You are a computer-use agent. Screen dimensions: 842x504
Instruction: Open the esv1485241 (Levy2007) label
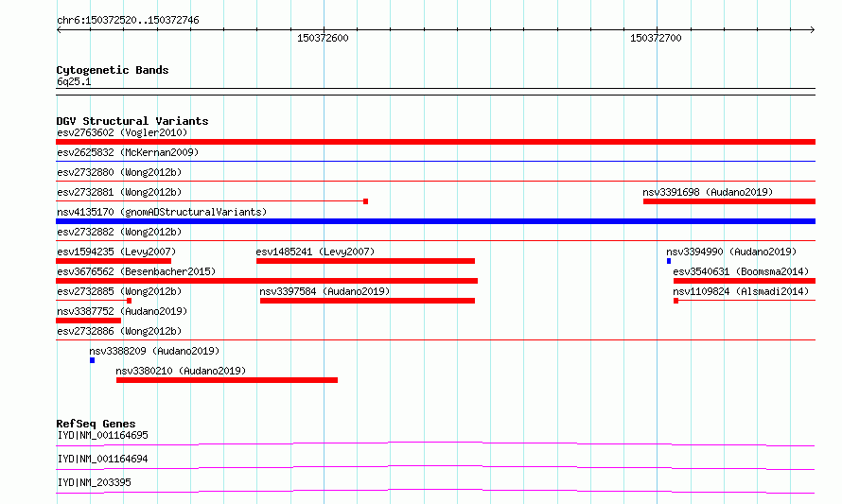(315, 252)
